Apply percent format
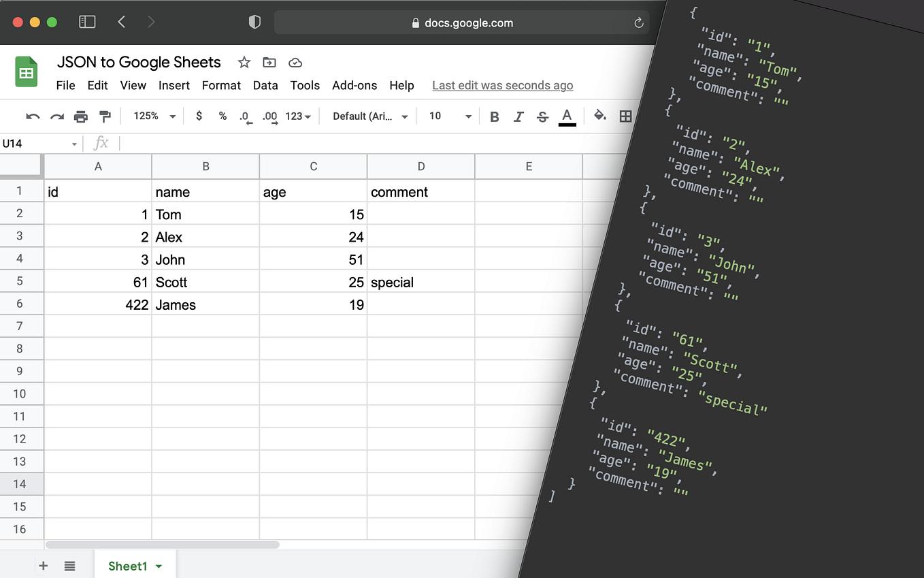 click(x=222, y=116)
